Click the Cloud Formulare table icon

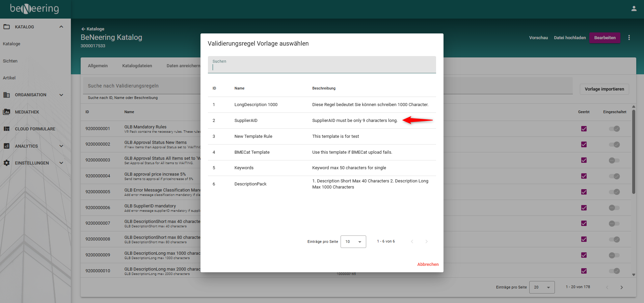[7, 129]
